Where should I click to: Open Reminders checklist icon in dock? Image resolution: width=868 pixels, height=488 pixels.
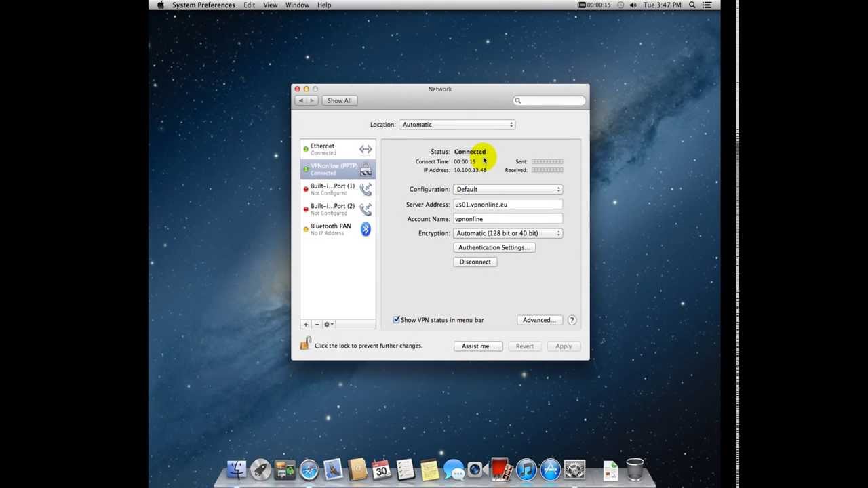406,469
